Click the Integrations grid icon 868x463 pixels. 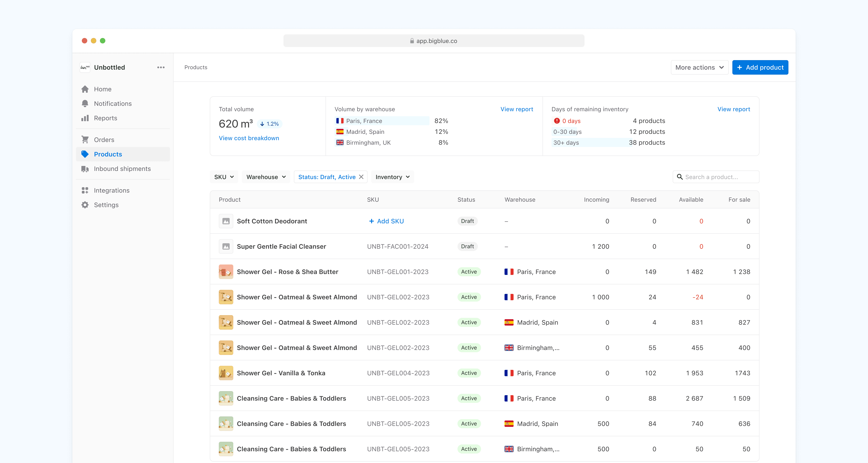(x=85, y=190)
